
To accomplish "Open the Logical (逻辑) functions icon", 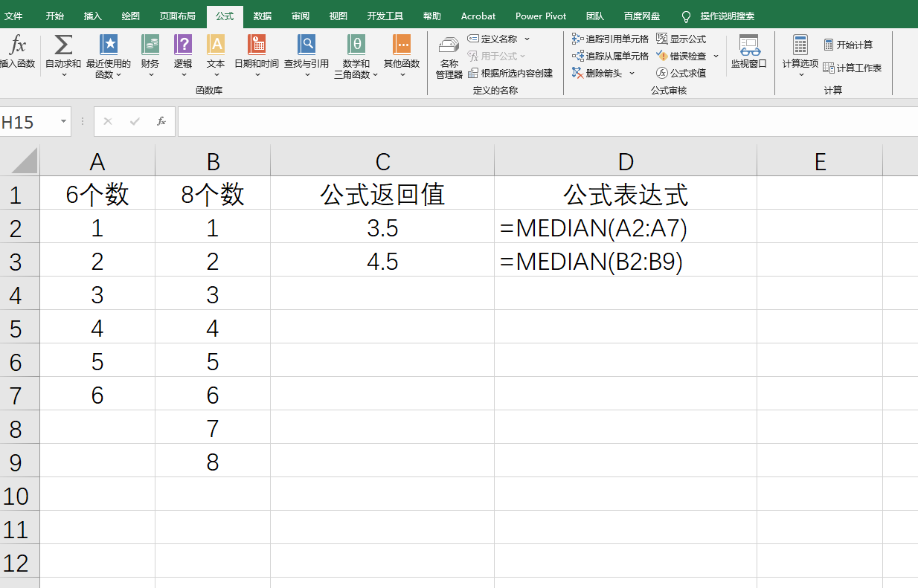I will click(x=183, y=45).
